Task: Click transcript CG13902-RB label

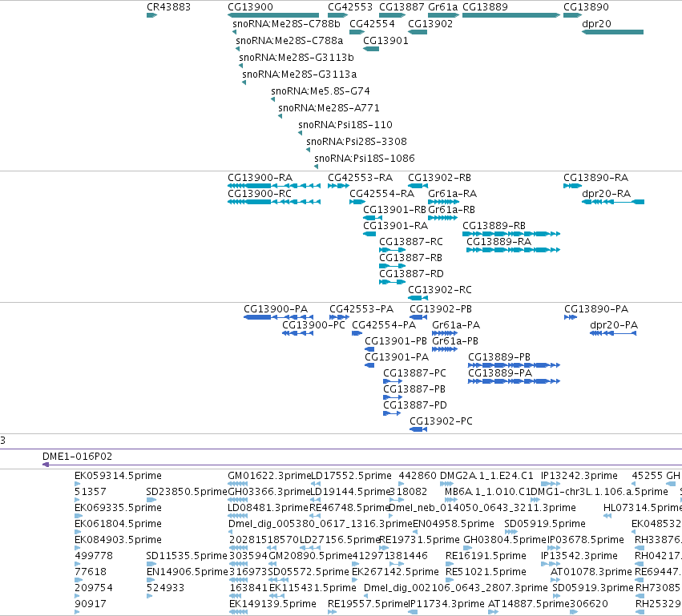Action: tap(439, 178)
